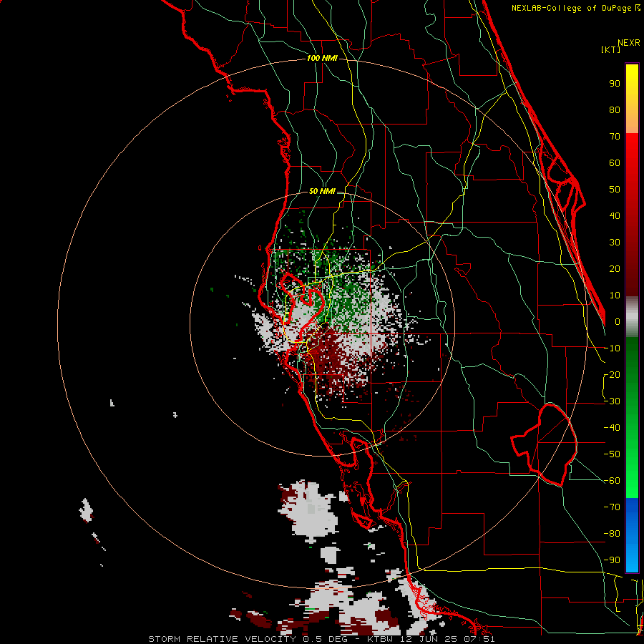This screenshot has height=644, width=644.
Task: Pick the bright red segment of the color bar
Action: [x=632, y=150]
